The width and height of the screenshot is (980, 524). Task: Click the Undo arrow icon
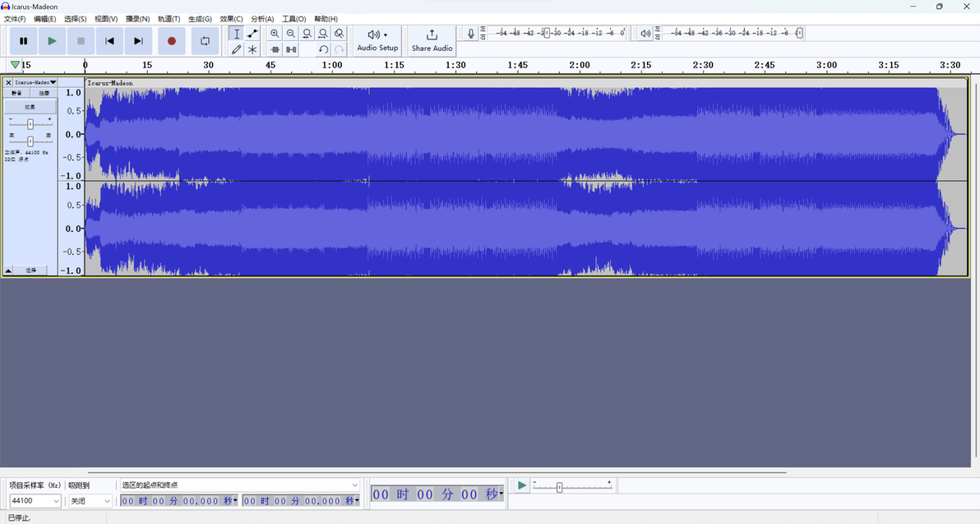(x=323, y=49)
